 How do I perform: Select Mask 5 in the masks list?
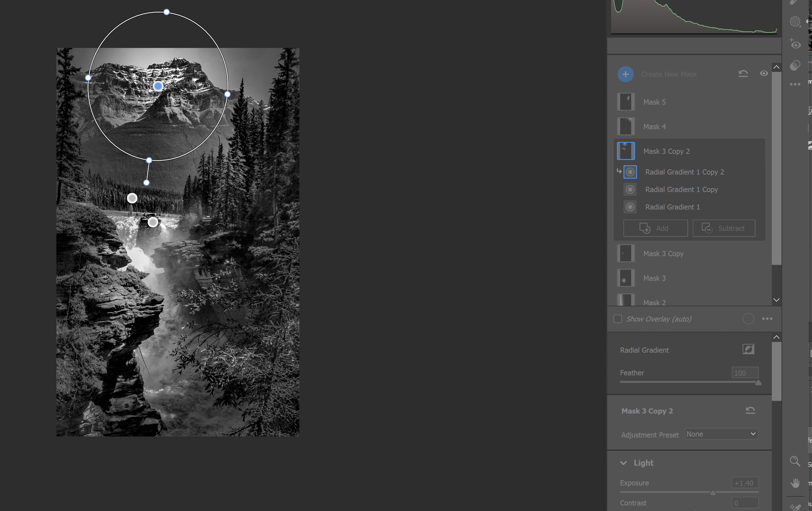pos(654,102)
